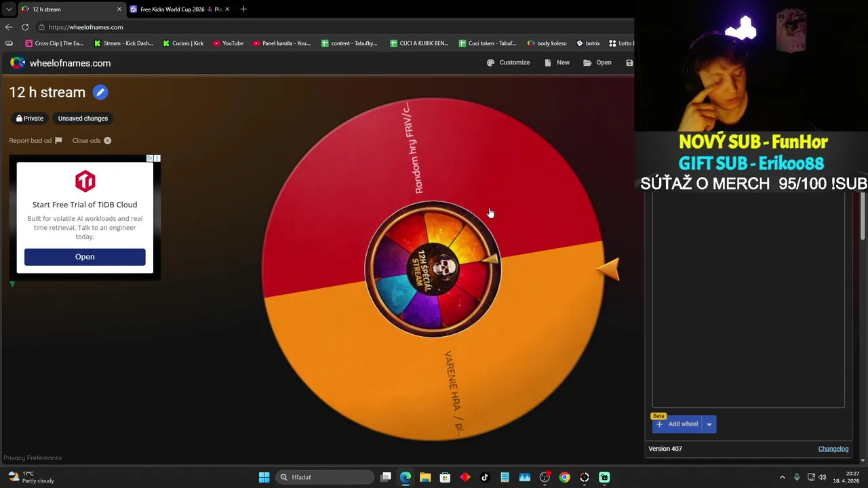Open body koleso bookmark

547,43
